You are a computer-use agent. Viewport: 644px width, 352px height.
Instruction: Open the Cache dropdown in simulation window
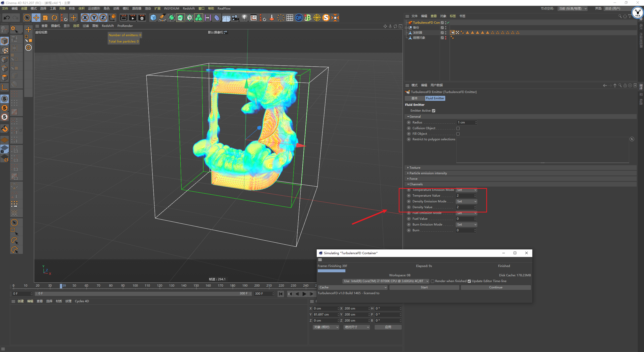pos(353,287)
